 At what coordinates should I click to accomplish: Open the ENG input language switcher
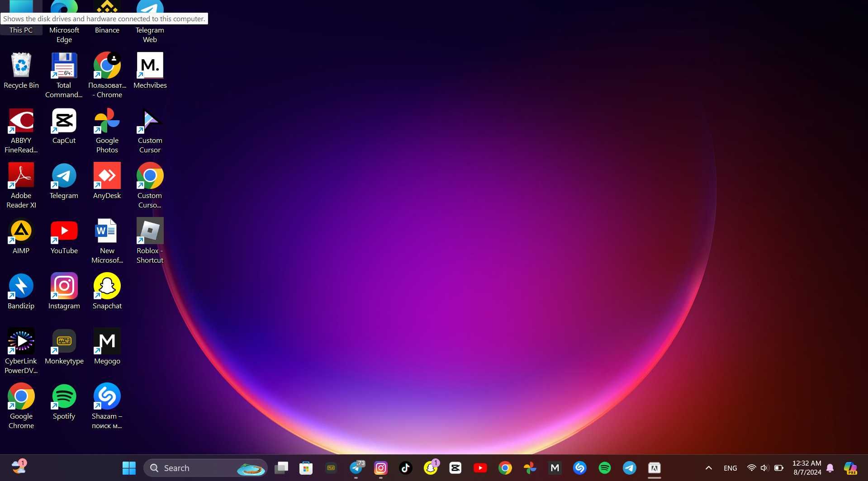[x=730, y=468]
